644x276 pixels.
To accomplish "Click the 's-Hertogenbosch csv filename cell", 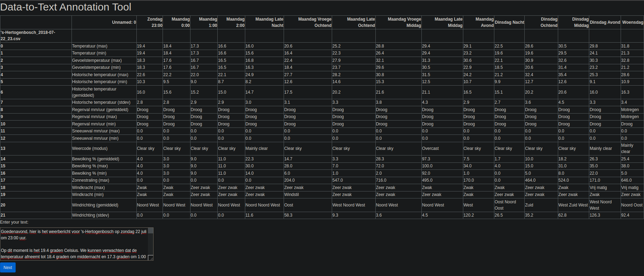I will [x=28, y=36].
